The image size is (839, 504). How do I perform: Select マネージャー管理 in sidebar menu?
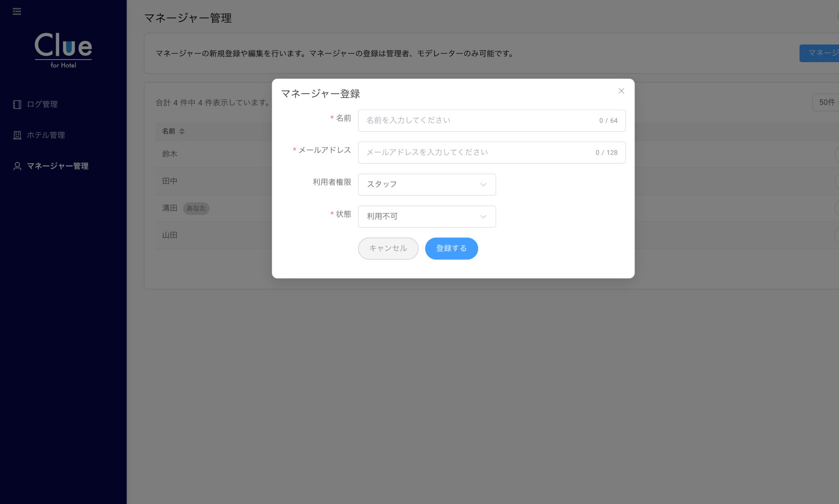point(57,166)
